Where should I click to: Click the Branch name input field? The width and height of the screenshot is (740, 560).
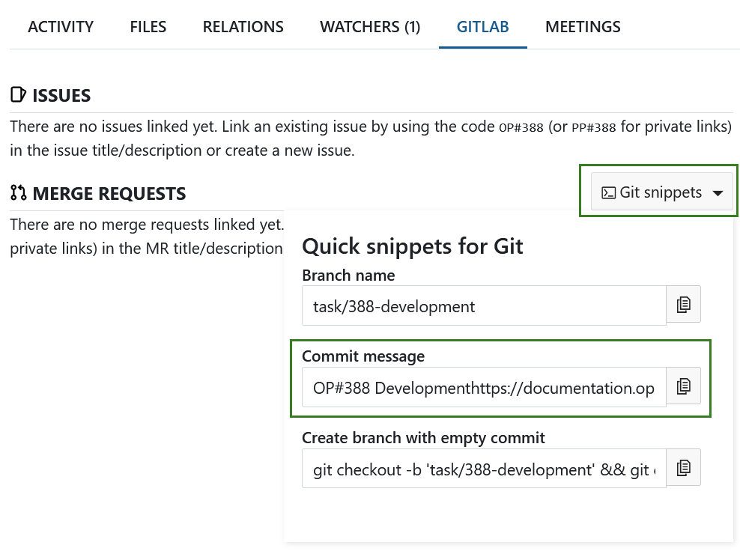(483, 305)
